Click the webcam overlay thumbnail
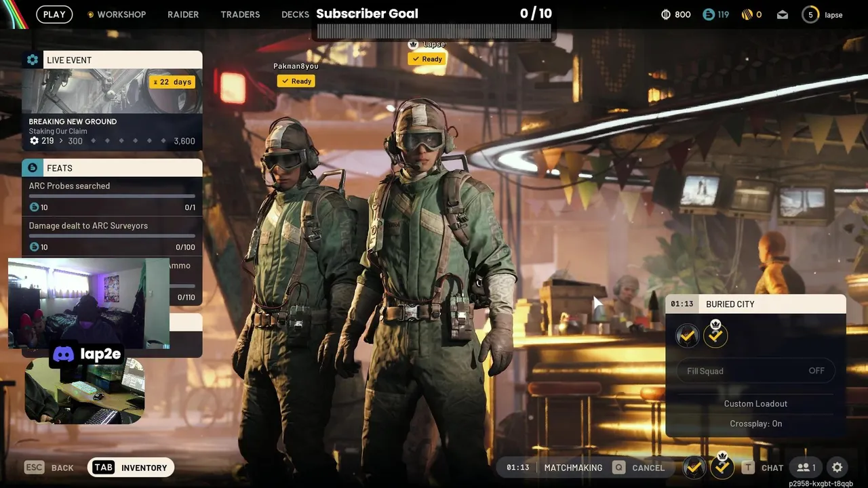 pyautogui.click(x=88, y=303)
